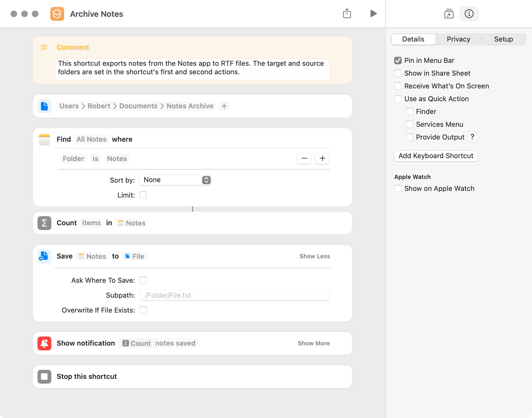Check Ask Where To Save
This screenshot has height=418, width=532.
[x=143, y=280]
